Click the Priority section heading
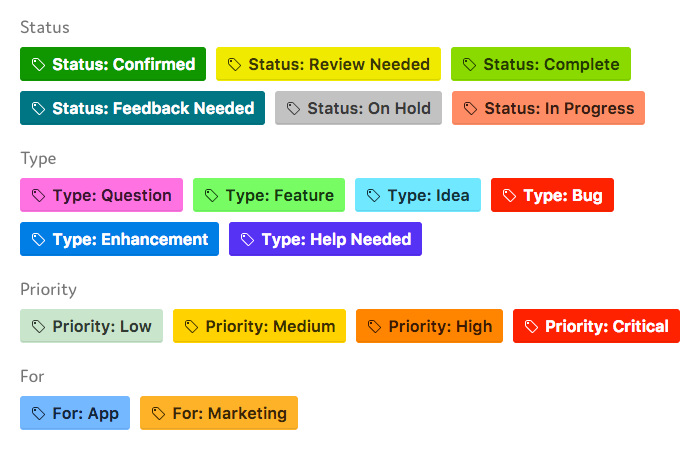Screen dimensions: 700x450 (x=48, y=290)
